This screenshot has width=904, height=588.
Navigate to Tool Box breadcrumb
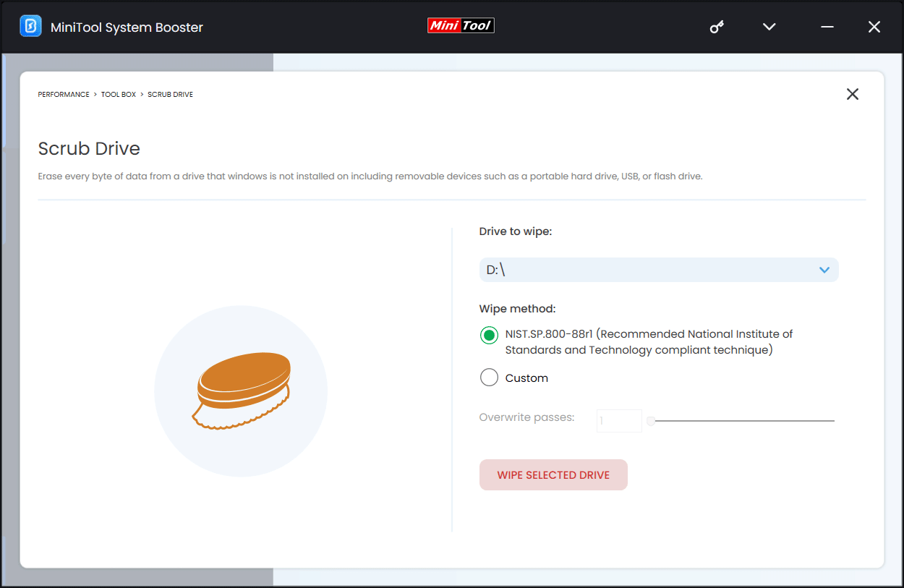tap(119, 95)
